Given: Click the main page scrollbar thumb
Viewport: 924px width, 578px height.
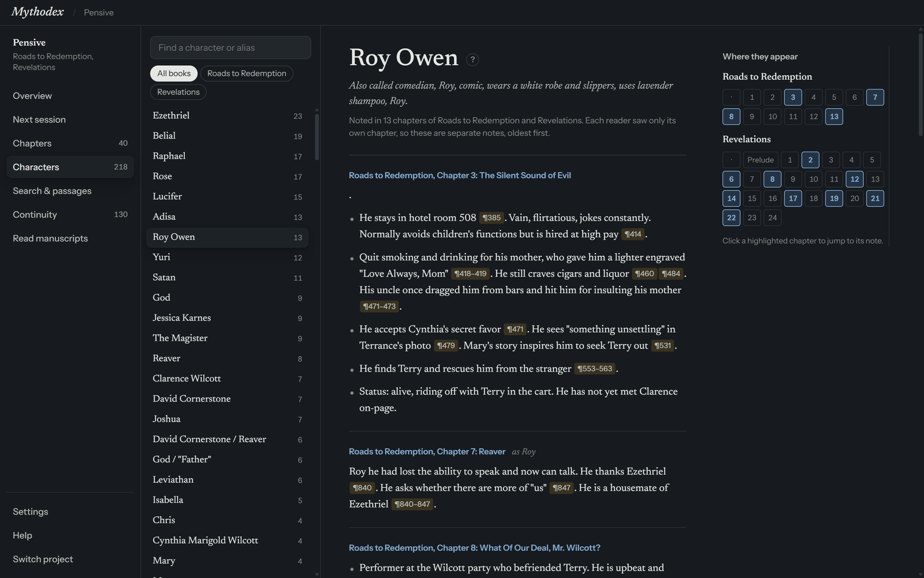Looking at the screenshot, I should pyautogui.click(x=921, y=85).
